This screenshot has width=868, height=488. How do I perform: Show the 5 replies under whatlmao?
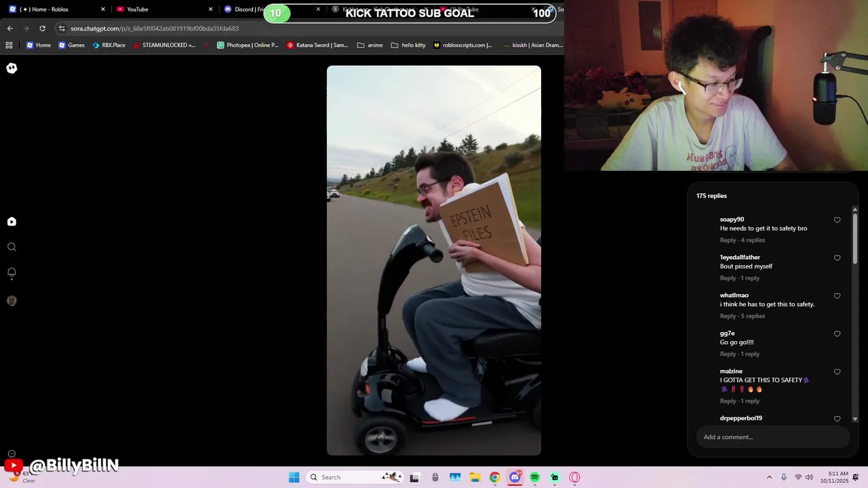click(x=753, y=316)
